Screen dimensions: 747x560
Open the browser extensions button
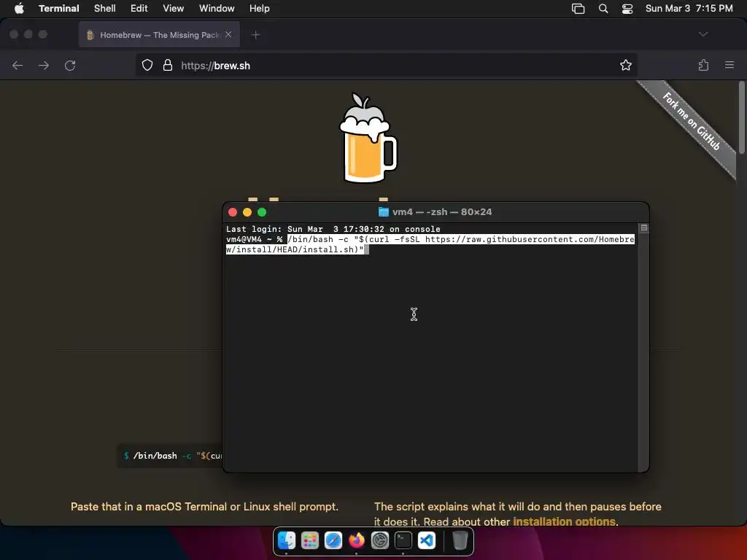704,65
